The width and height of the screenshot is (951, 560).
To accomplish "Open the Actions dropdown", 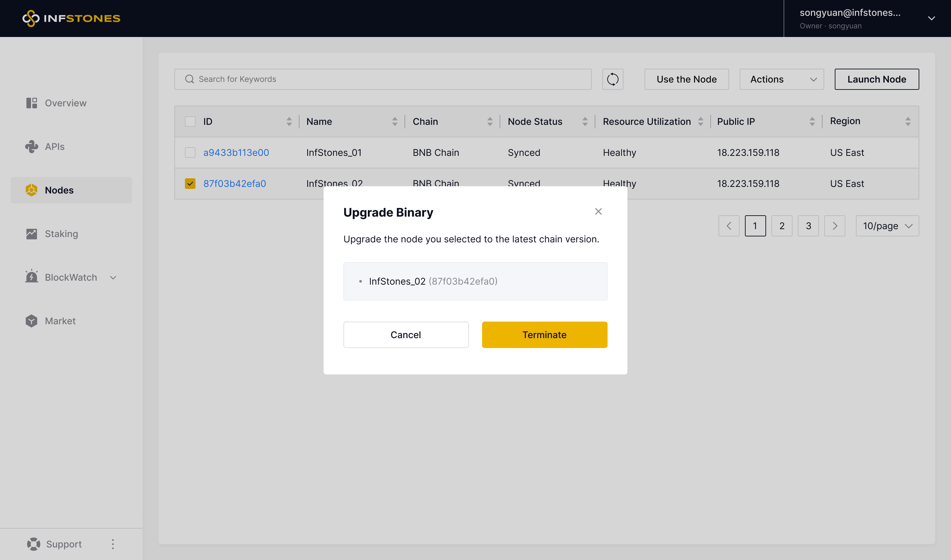I will [782, 79].
